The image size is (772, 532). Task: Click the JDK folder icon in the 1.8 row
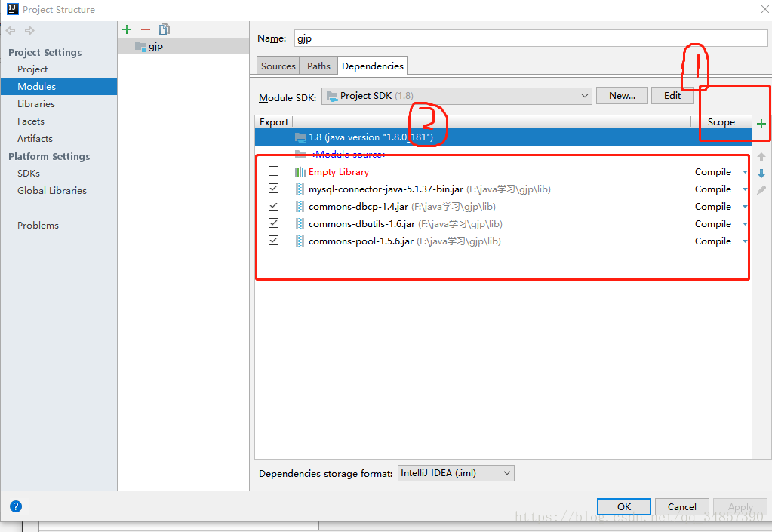coord(300,137)
